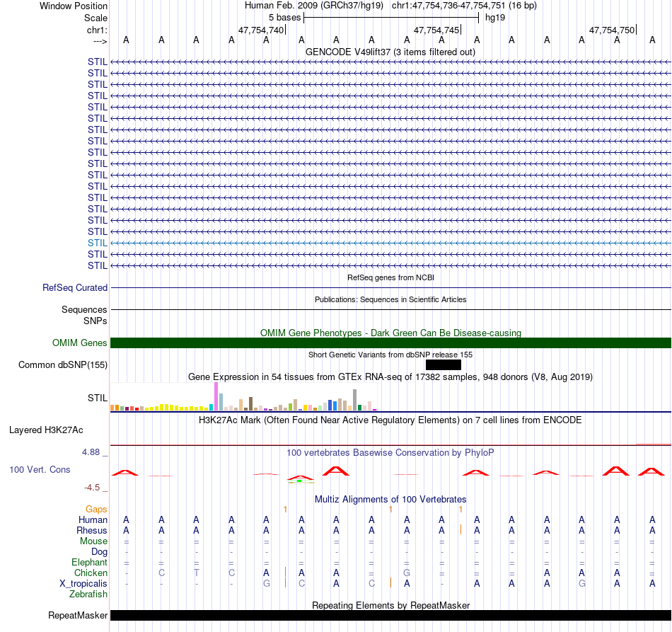Click the Gene Expression in 54 tissues title
672x632 pixels.
390,377
